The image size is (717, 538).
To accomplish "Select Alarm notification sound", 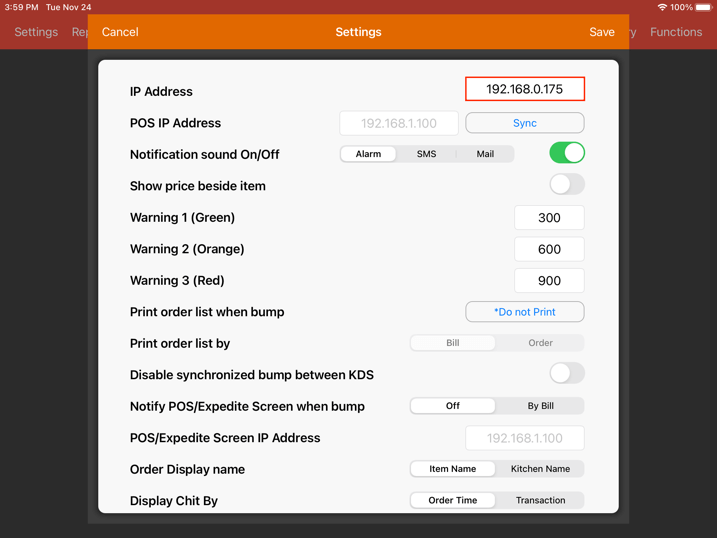I will tap(368, 154).
